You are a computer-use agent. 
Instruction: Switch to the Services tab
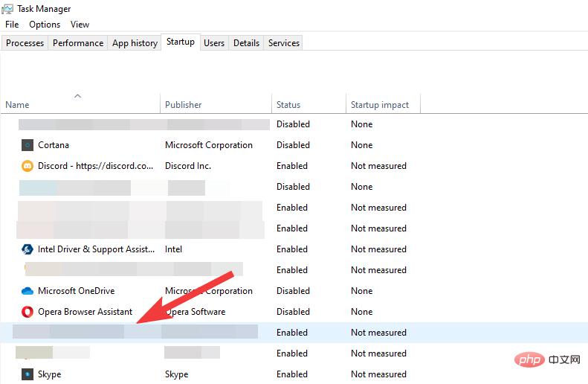point(284,43)
